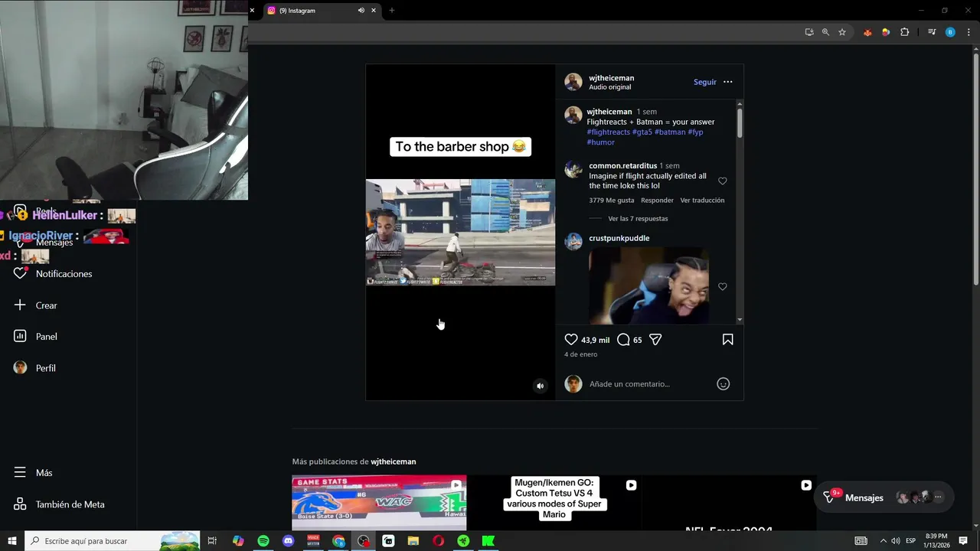Open Windows Start menu
980x551 pixels.
(12, 541)
